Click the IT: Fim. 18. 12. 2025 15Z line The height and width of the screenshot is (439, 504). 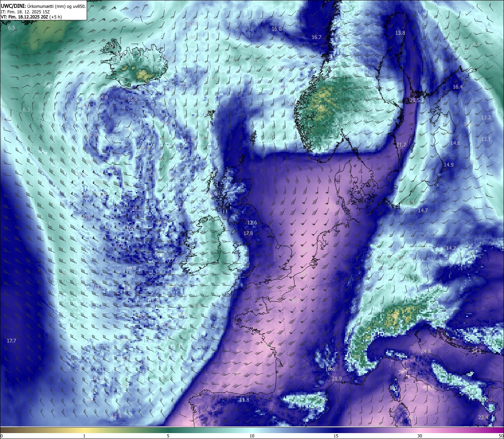tap(25, 12)
